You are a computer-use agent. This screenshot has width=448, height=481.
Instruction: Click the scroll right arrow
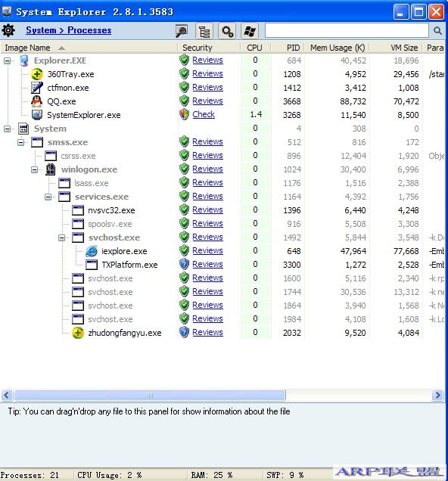point(438,395)
